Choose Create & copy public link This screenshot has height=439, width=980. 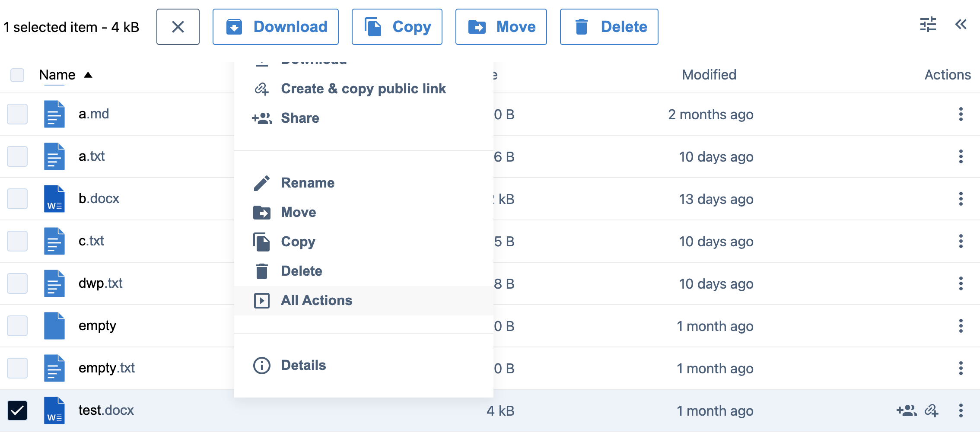[x=363, y=89]
